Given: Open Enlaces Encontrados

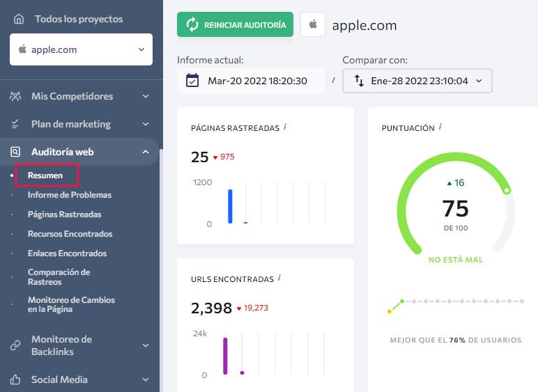Looking at the screenshot, I should pos(67,253).
